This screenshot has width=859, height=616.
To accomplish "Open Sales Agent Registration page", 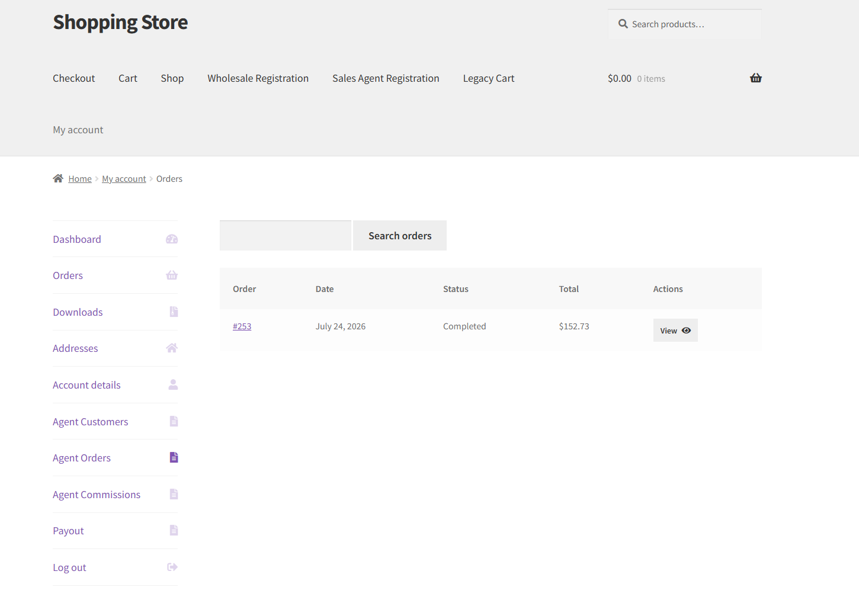I will pos(386,78).
